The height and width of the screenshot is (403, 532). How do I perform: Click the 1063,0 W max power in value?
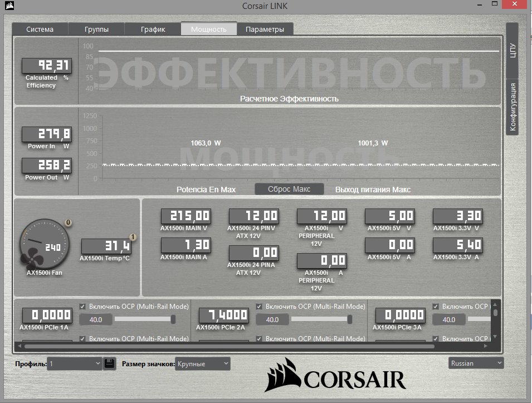point(206,143)
